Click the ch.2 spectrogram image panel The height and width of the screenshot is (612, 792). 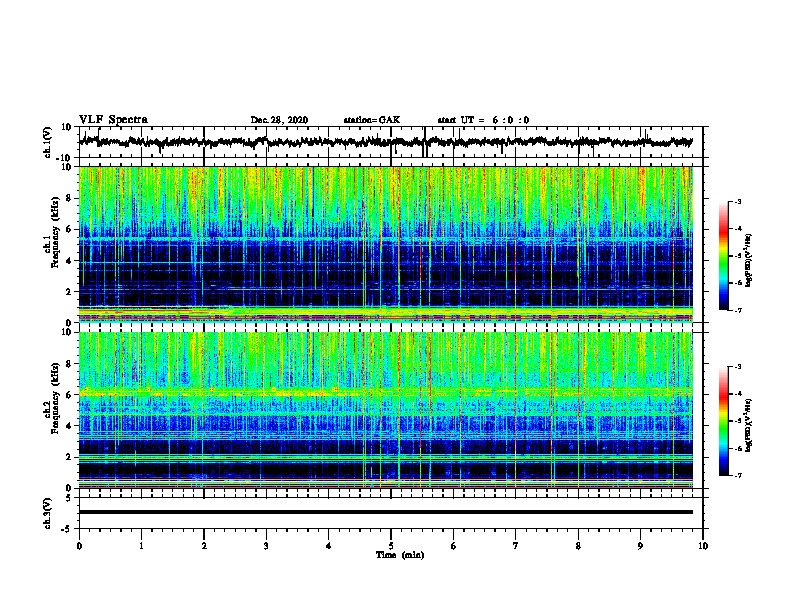coord(386,410)
